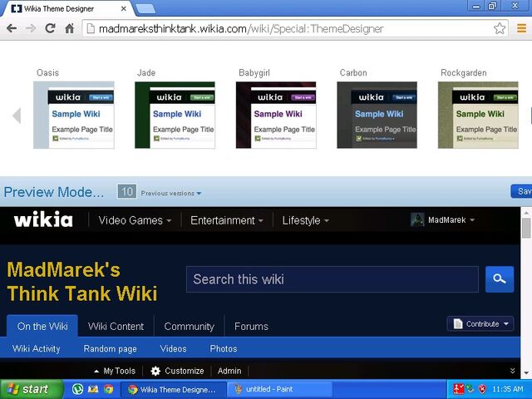Open the Wiki Activity link
532x399 pixels.
[x=36, y=348]
